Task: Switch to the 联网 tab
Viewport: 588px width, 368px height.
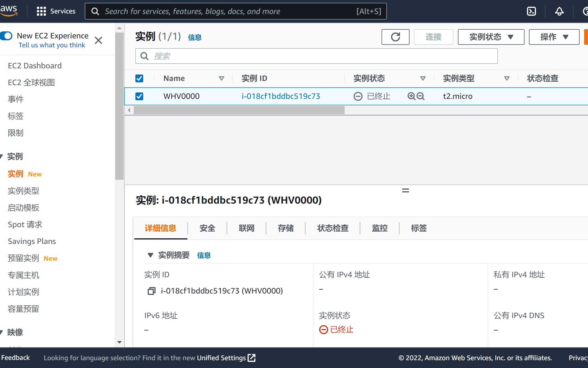Action: pos(246,228)
